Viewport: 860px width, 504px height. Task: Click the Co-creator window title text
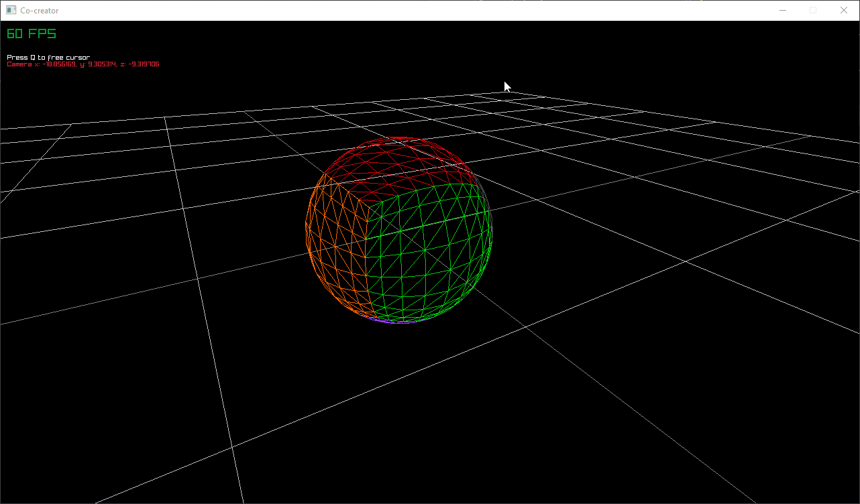click(39, 11)
